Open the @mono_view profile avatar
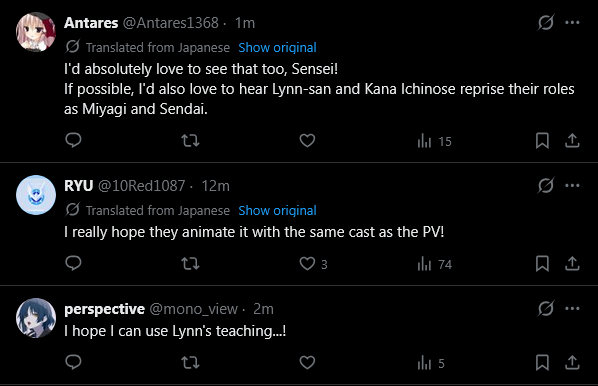 36,318
